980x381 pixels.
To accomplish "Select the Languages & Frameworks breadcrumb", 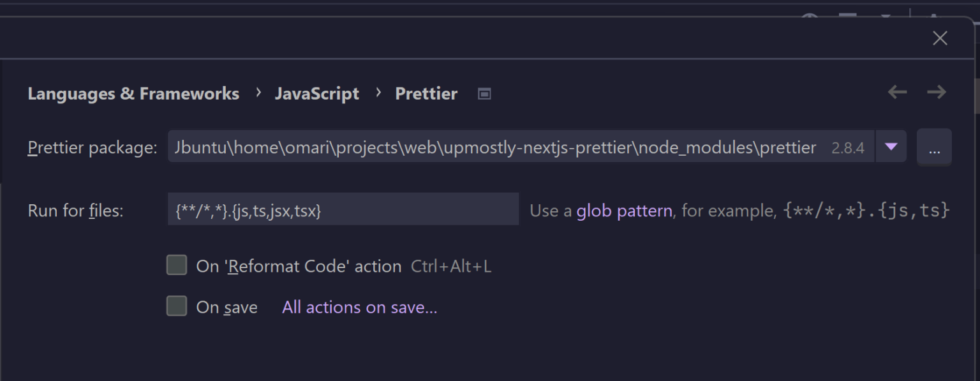I will coord(133,93).
